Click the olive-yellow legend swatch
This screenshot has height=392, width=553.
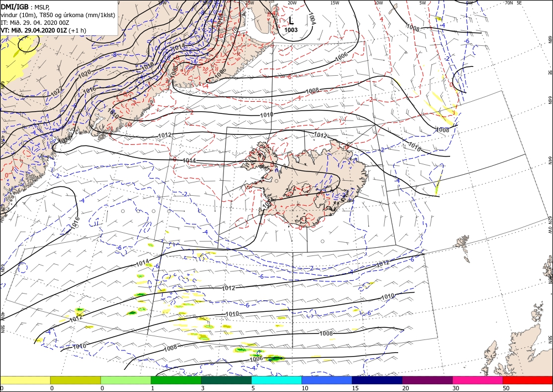click(75, 380)
